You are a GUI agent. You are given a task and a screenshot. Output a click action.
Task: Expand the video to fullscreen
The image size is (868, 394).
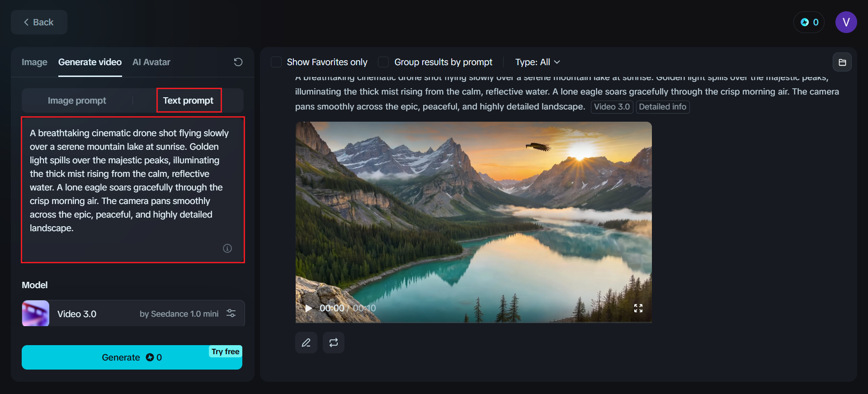(x=638, y=309)
